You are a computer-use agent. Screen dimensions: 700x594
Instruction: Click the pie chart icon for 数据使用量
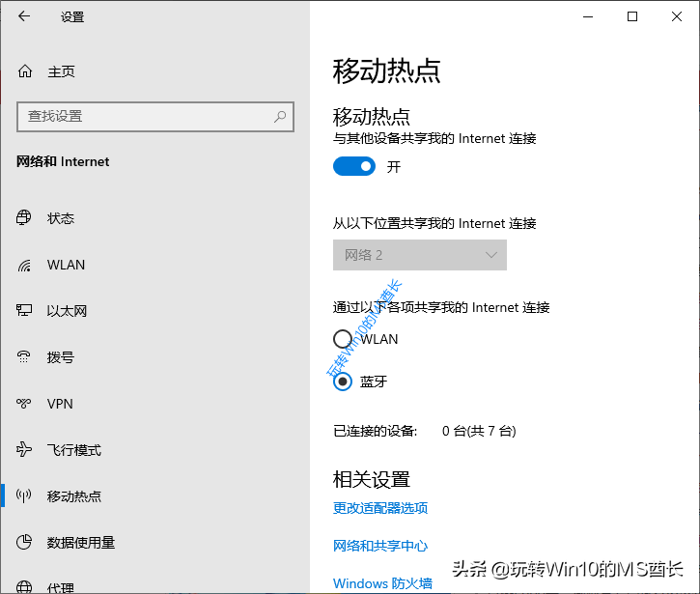(x=24, y=542)
